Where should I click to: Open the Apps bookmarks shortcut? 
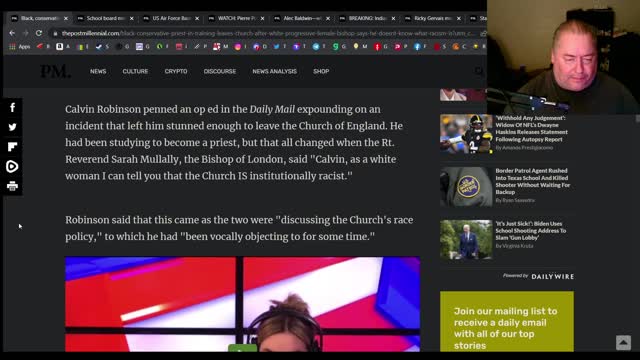click(20, 47)
